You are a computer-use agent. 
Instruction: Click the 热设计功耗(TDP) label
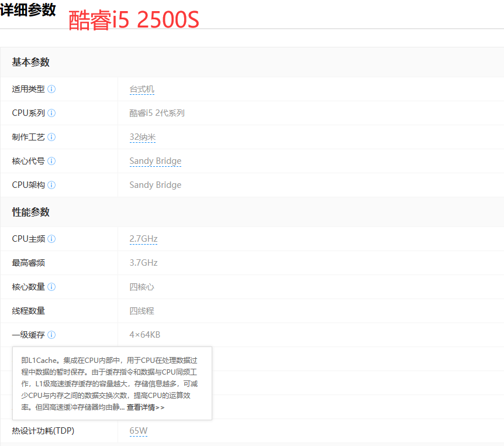click(x=43, y=431)
